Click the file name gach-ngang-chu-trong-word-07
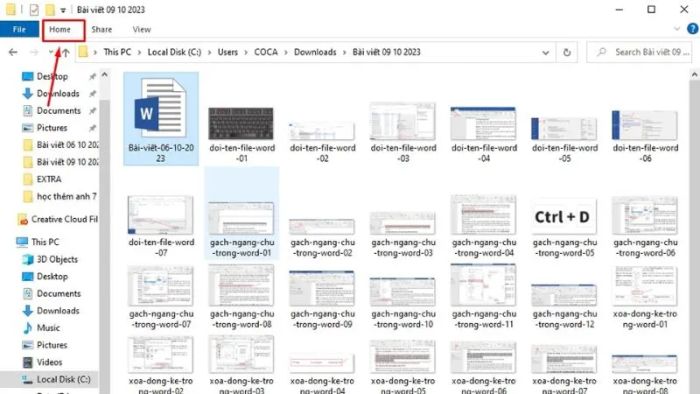 (161, 319)
